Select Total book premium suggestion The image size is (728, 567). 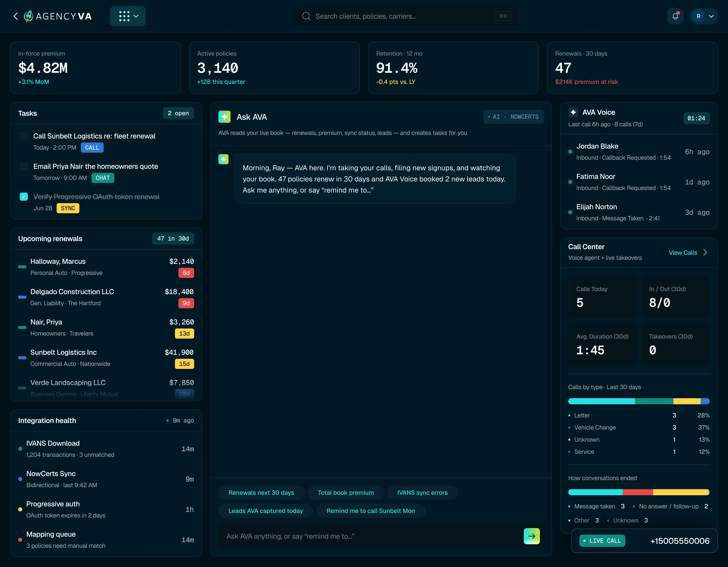click(x=346, y=492)
